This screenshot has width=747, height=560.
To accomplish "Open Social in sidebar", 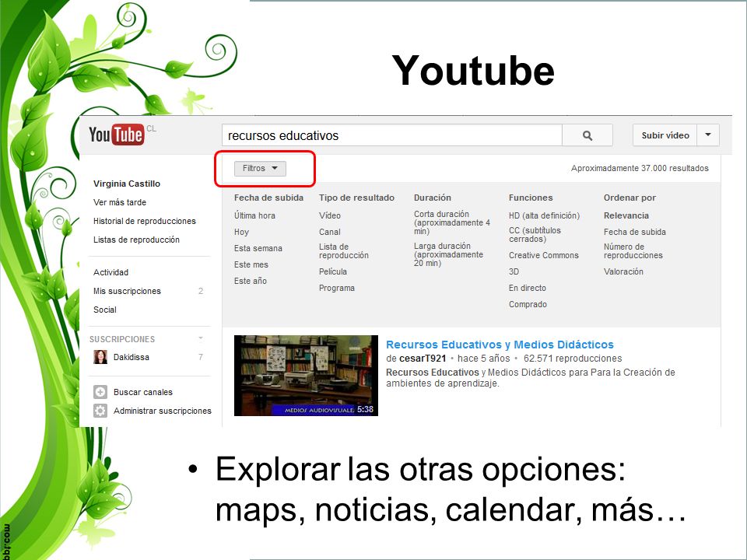I will 105,310.
